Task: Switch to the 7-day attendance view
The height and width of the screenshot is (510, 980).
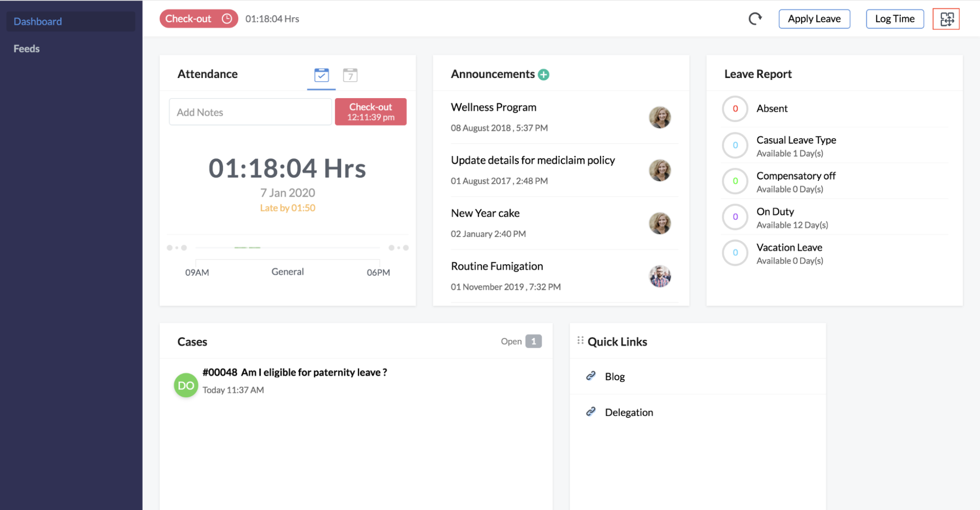Action: [351, 75]
